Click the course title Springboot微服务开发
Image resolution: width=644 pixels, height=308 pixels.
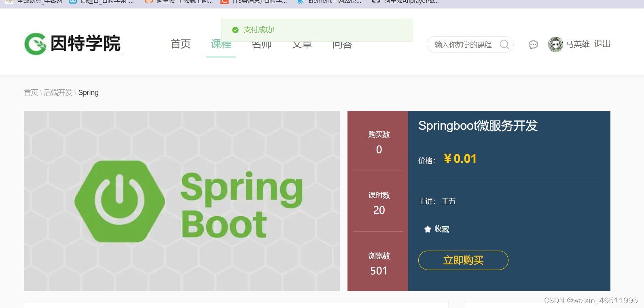(478, 126)
